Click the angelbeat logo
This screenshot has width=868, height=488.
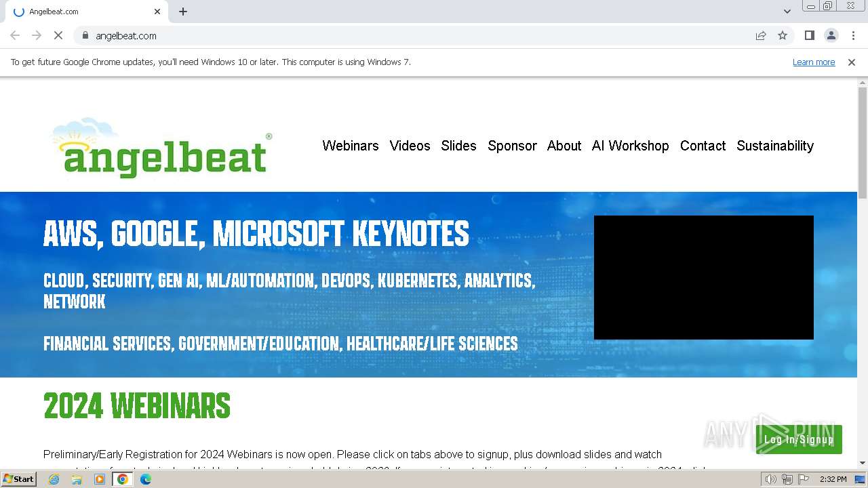pos(161,148)
